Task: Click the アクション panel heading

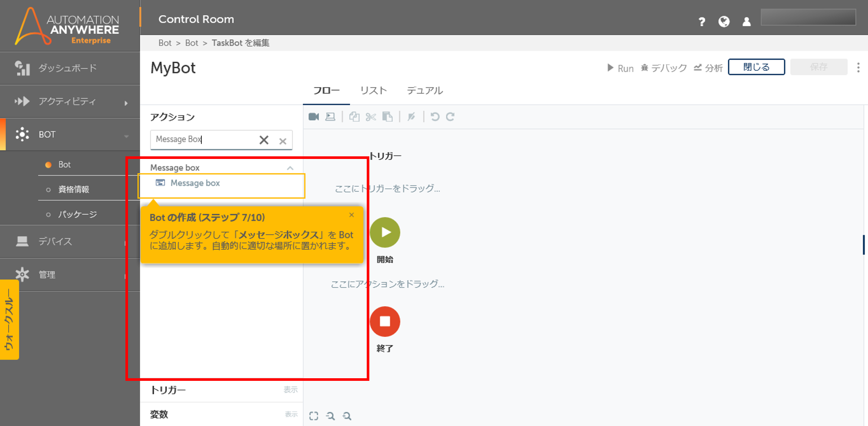Action: (x=172, y=117)
